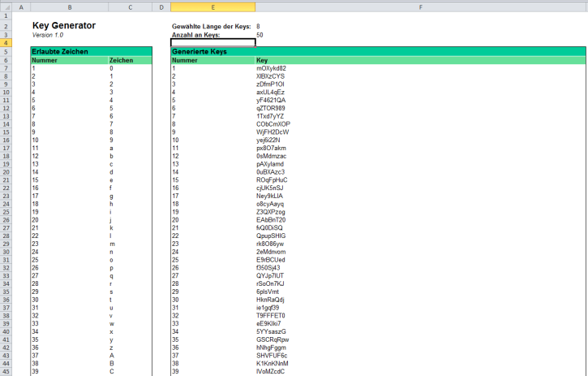The height and width of the screenshot is (376, 588).
Task: Click the 'Erlaubte Zeichen' table header
Action: click(x=91, y=51)
